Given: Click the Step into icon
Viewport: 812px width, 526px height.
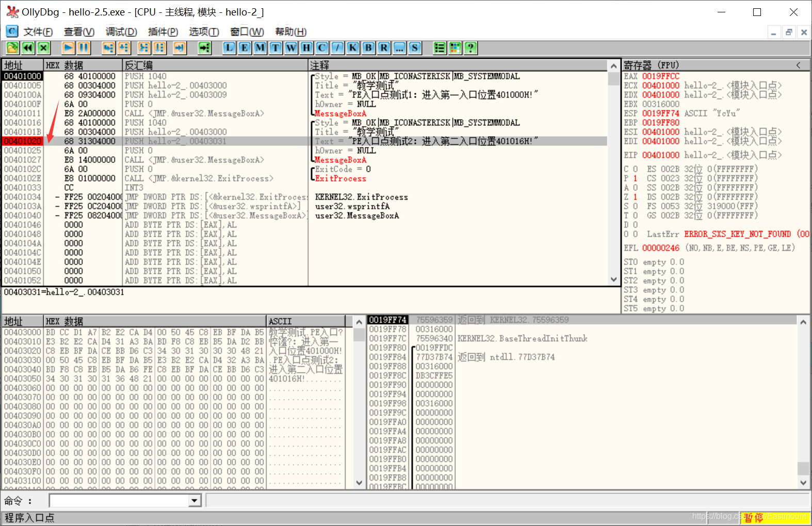Looking at the screenshot, I should 108,48.
